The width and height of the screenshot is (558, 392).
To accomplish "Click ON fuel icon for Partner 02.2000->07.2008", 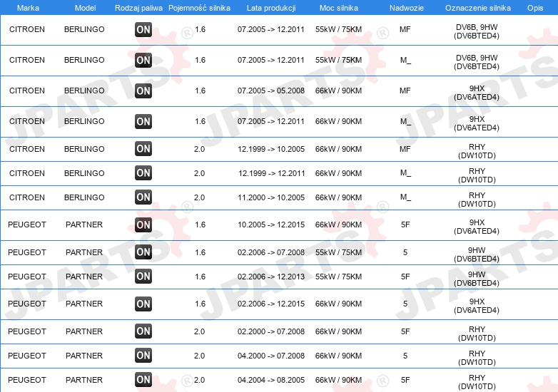I will [x=143, y=331].
